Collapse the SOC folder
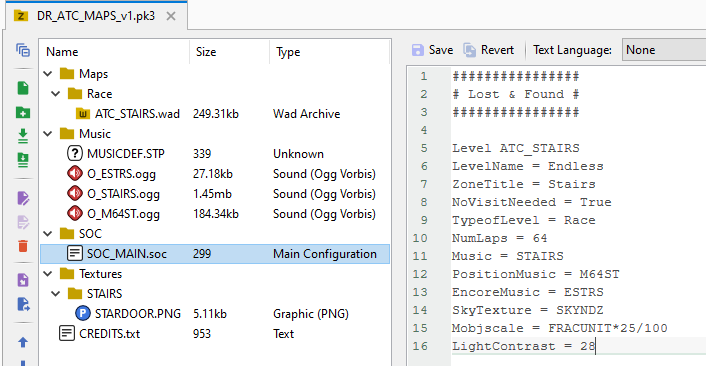Image resolution: width=706 pixels, height=366 pixels. click(48, 234)
